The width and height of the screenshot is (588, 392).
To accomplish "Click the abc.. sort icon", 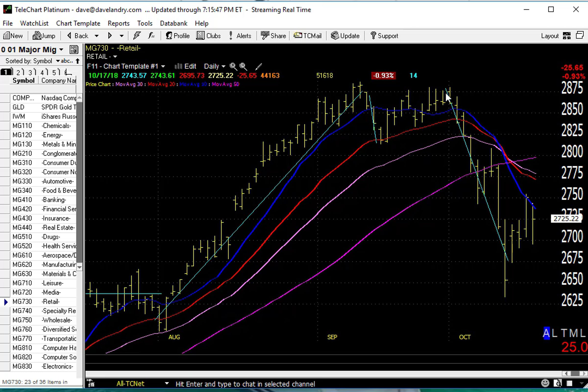I will point(67,61).
